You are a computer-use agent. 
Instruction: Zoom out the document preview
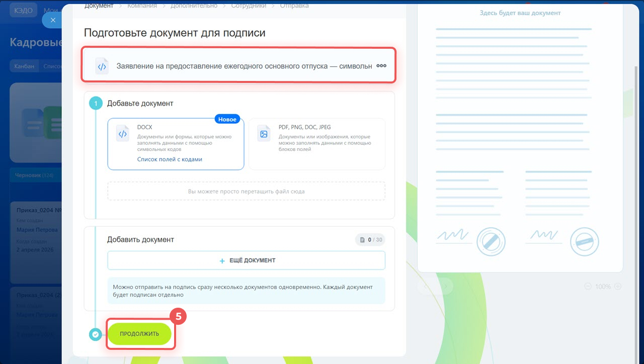point(588,287)
